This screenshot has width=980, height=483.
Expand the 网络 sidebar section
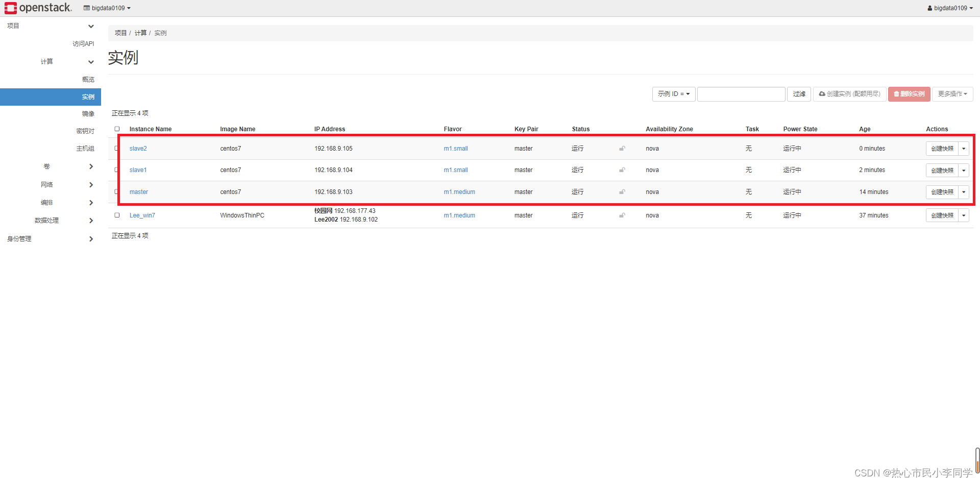point(51,185)
